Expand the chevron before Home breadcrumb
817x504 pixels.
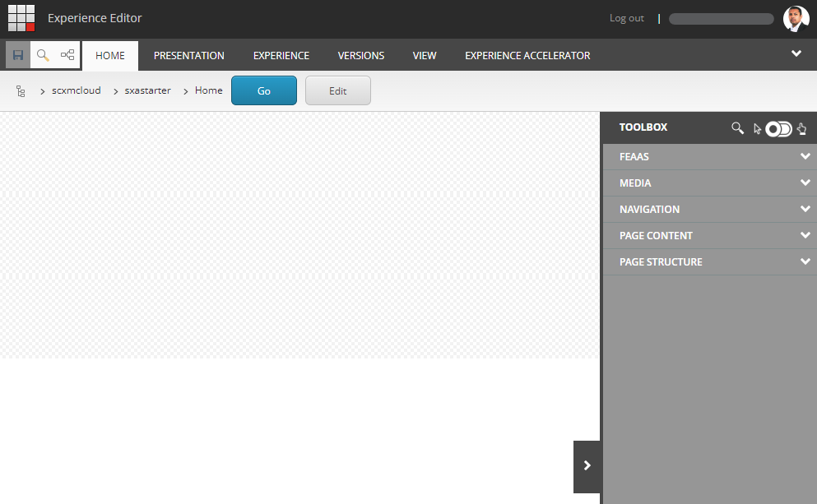click(x=185, y=91)
